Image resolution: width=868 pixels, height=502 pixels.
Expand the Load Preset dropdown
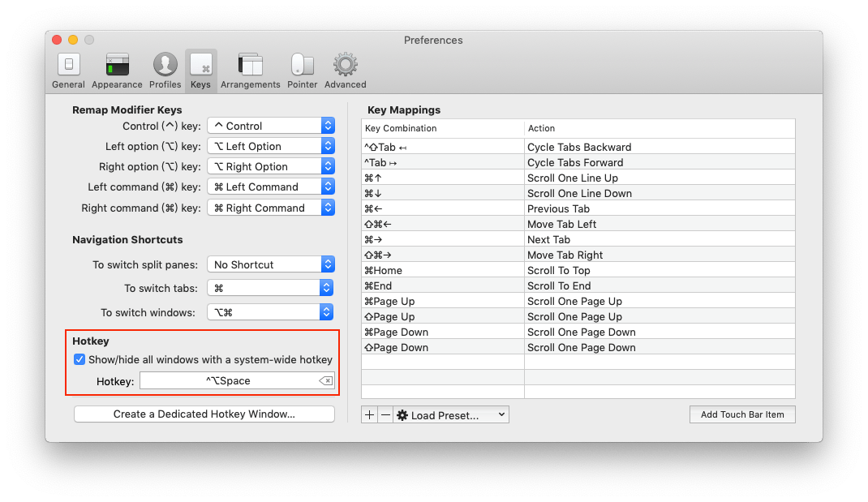[x=451, y=415]
